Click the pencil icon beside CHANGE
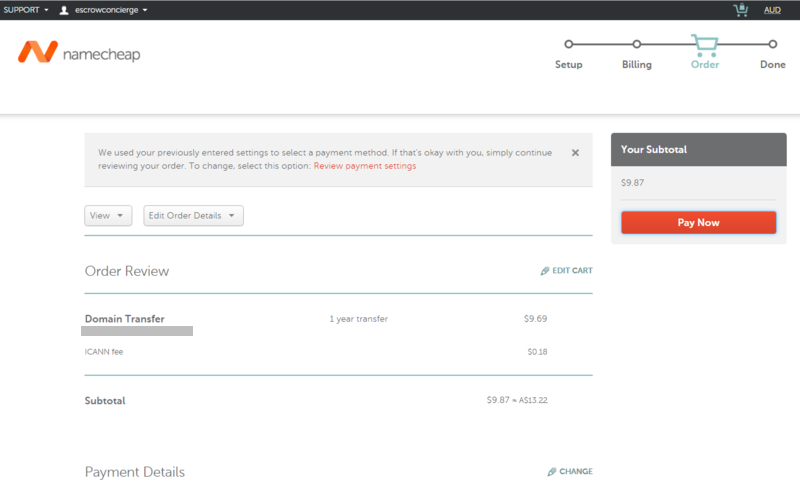Viewport: 800px width, 488px height. click(551, 472)
